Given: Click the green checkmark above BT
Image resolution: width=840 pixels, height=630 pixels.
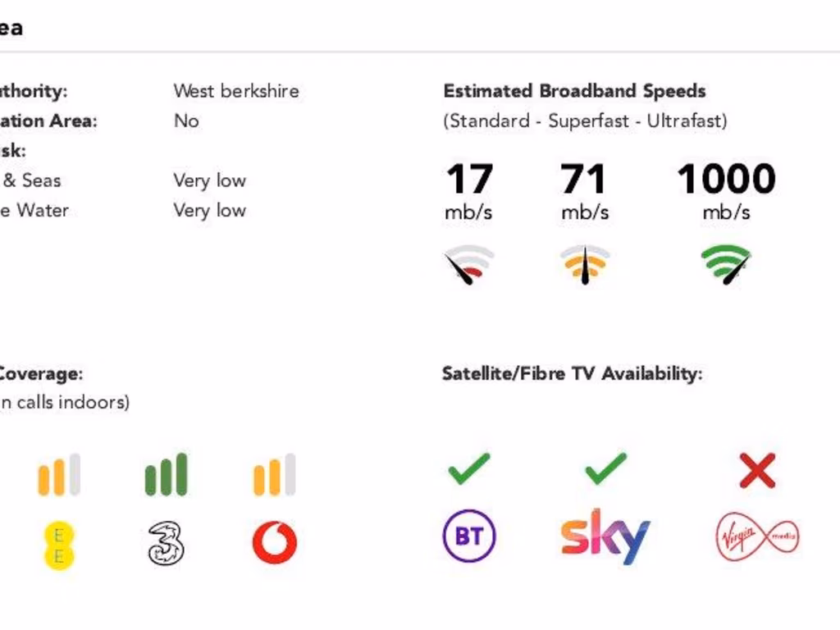Looking at the screenshot, I should pyautogui.click(x=469, y=468).
